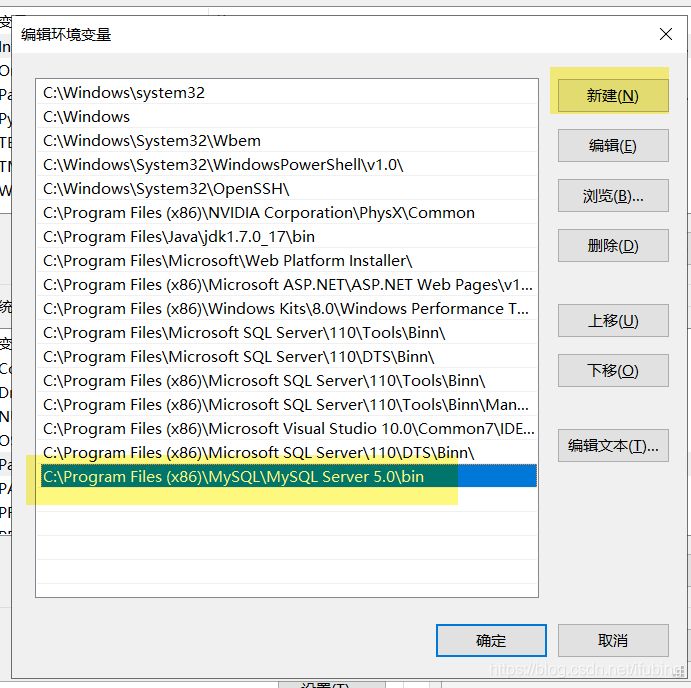Confirm changes with 确定 button

point(491,640)
